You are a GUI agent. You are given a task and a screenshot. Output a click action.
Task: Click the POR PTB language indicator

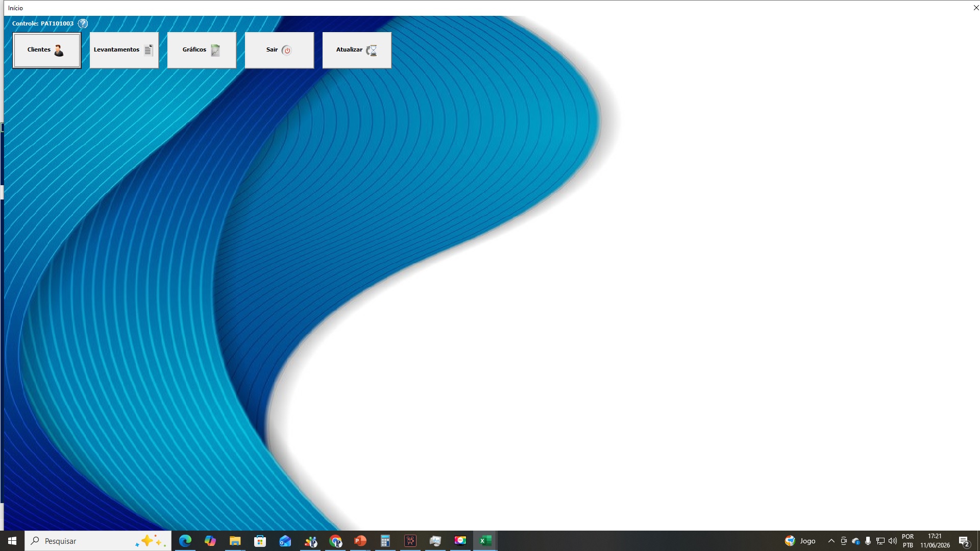(908, 541)
